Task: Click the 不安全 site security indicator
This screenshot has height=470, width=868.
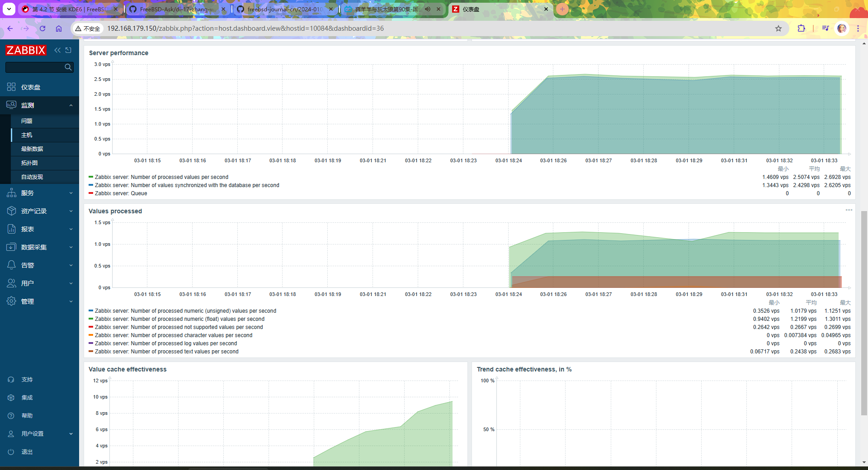Action: click(88, 28)
